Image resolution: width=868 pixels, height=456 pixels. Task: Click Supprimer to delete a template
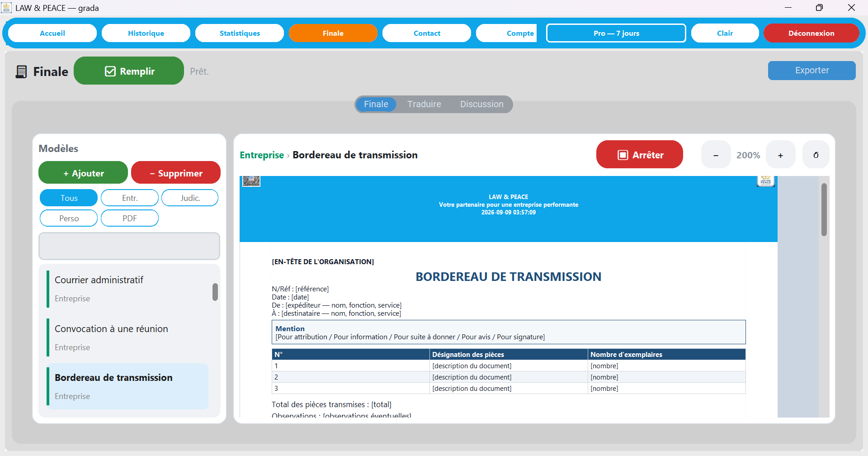tap(176, 173)
